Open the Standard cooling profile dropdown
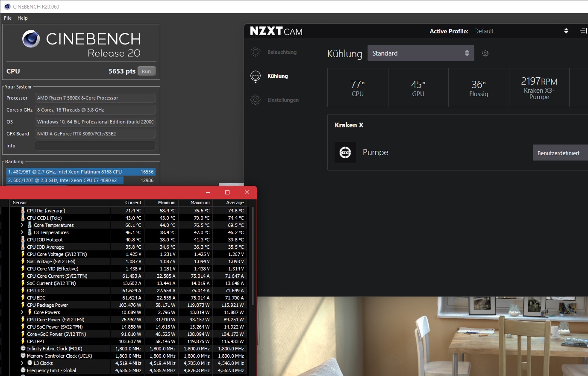The width and height of the screenshot is (588, 376). click(421, 53)
